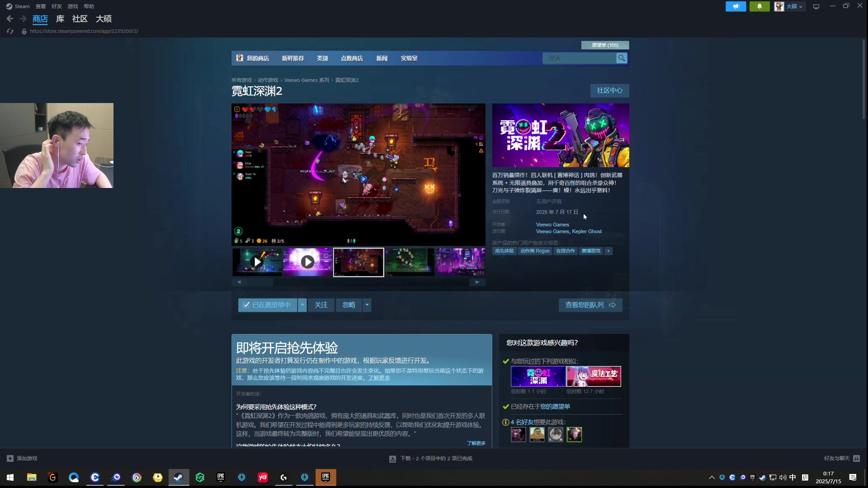Viewport: 868px width, 488px height.
Task: Open File Explorer from the taskbar
Action: [x=32, y=477]
